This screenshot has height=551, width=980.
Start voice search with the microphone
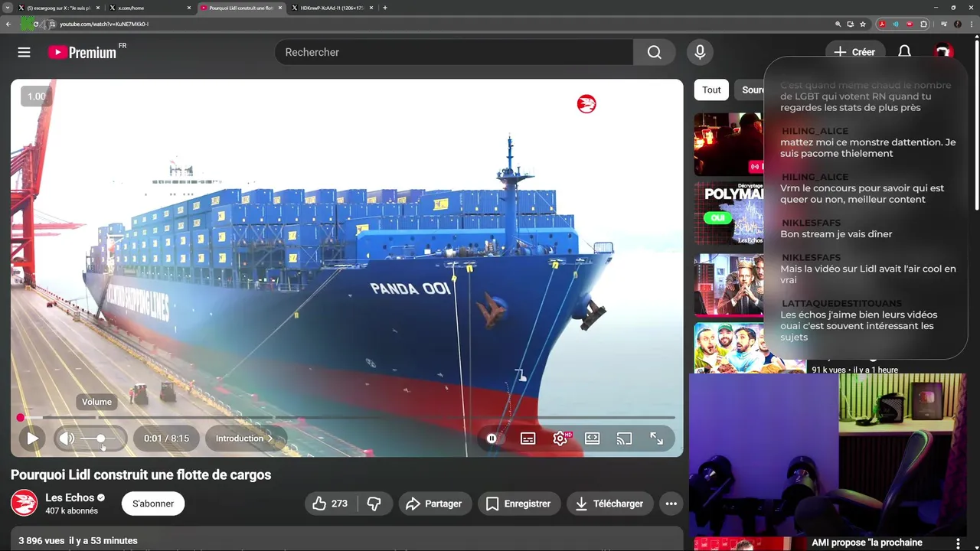click(699, 52)
